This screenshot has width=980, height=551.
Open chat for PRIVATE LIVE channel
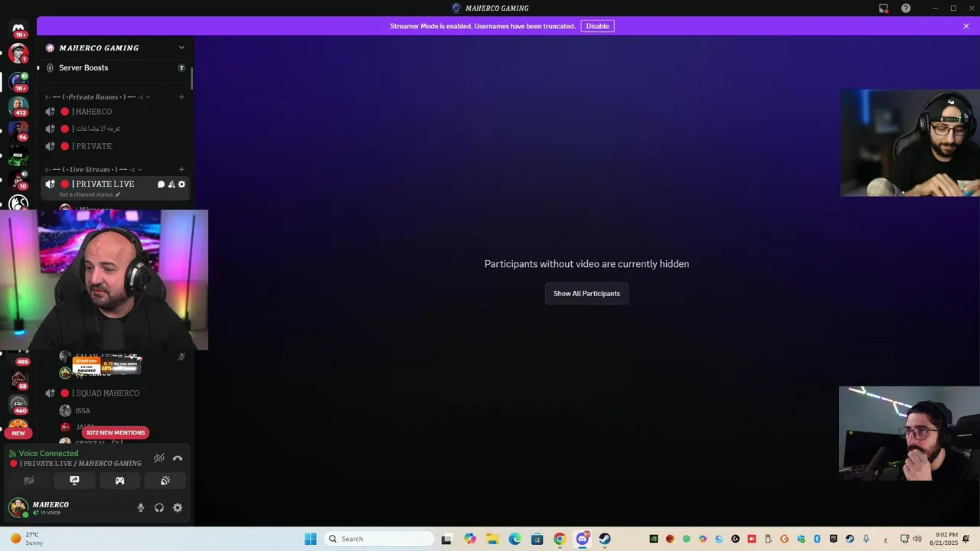click(x=161, y=184)
